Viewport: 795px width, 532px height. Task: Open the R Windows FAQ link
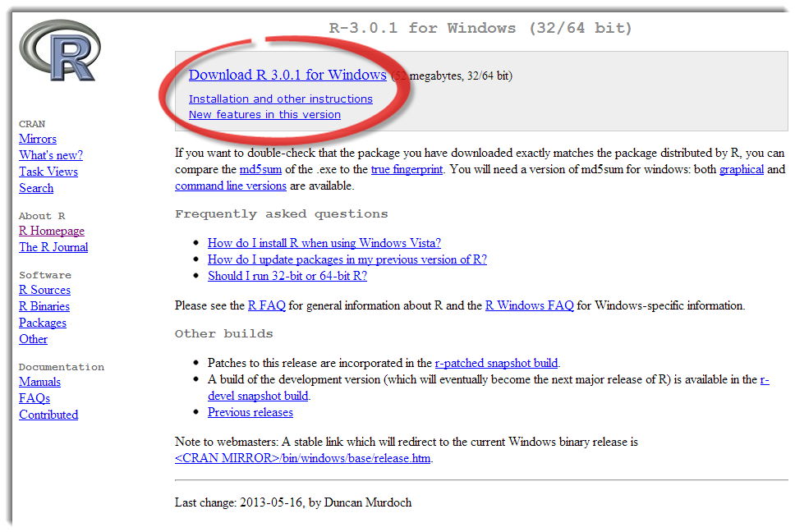[x=530, y=305]
